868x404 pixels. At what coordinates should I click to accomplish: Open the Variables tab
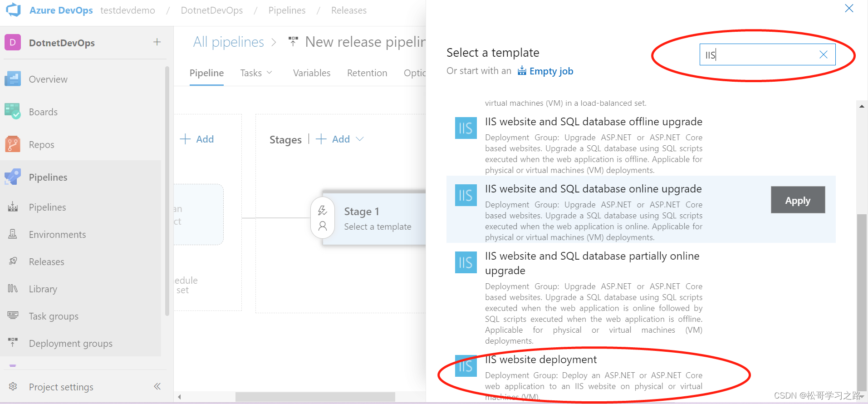click(x=312, y=73)
